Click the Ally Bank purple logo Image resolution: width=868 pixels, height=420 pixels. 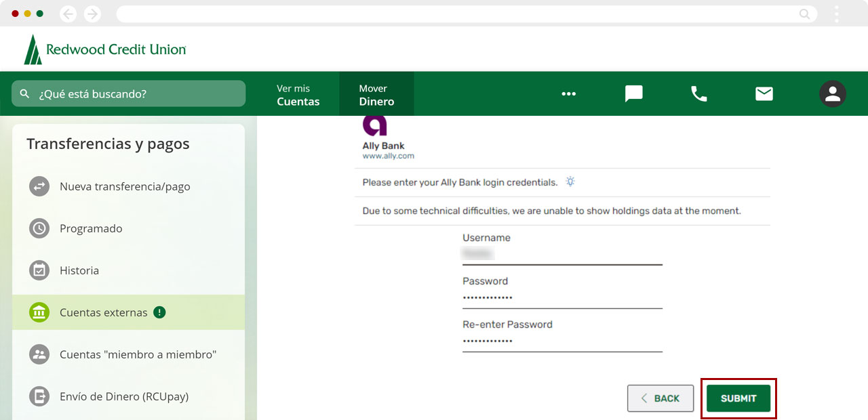pos(374,125)
